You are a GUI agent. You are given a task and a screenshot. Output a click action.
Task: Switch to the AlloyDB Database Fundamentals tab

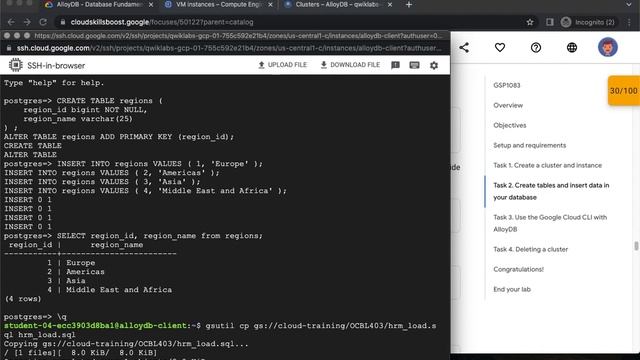(99, 5)
